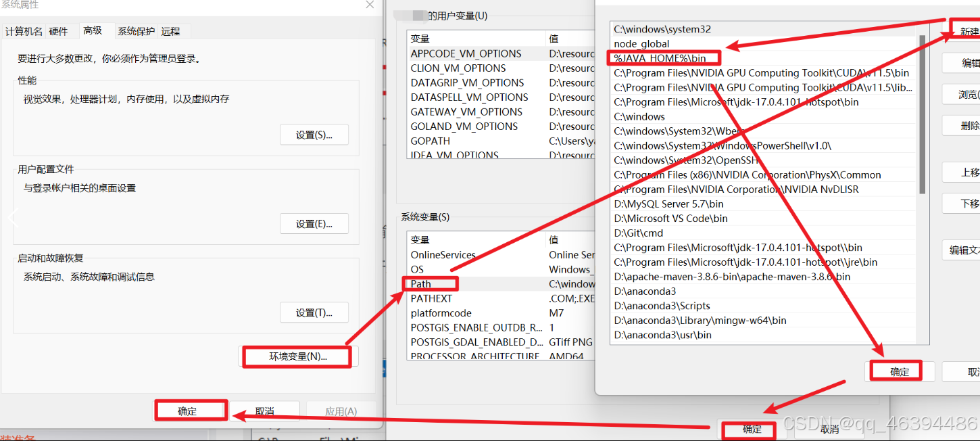Image resolution: width=980 pixels, height=441 pixels.
Task: Open the 硬件 tab
Action: click(x=59, y=31)
